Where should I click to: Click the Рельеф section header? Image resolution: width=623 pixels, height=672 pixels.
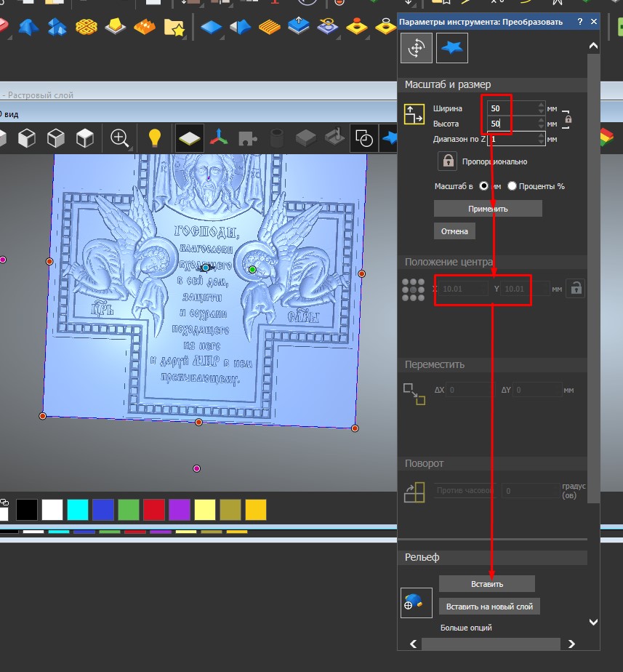(x=492, y=557)
